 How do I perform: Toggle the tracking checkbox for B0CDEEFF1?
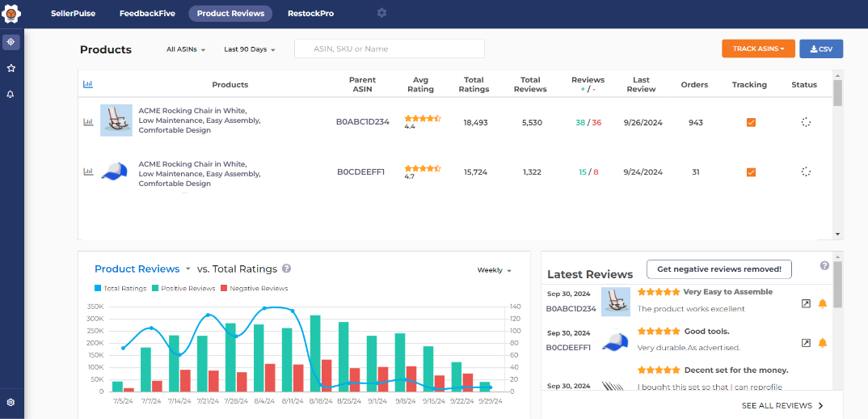(x=751, y=172)
